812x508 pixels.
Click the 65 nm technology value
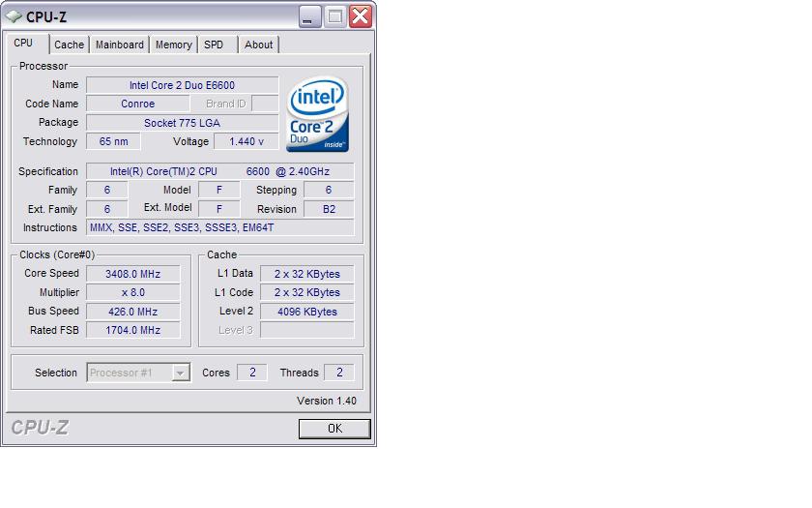(x=113, y=141)
